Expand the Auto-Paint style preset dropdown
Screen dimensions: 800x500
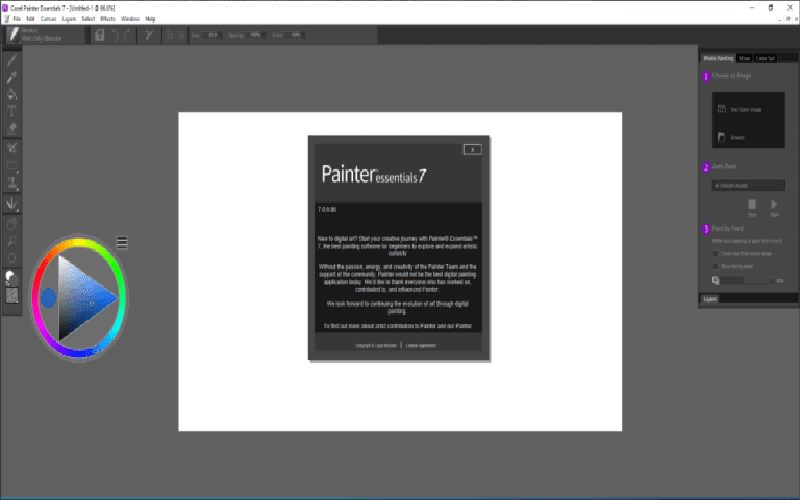pos(748,186)
